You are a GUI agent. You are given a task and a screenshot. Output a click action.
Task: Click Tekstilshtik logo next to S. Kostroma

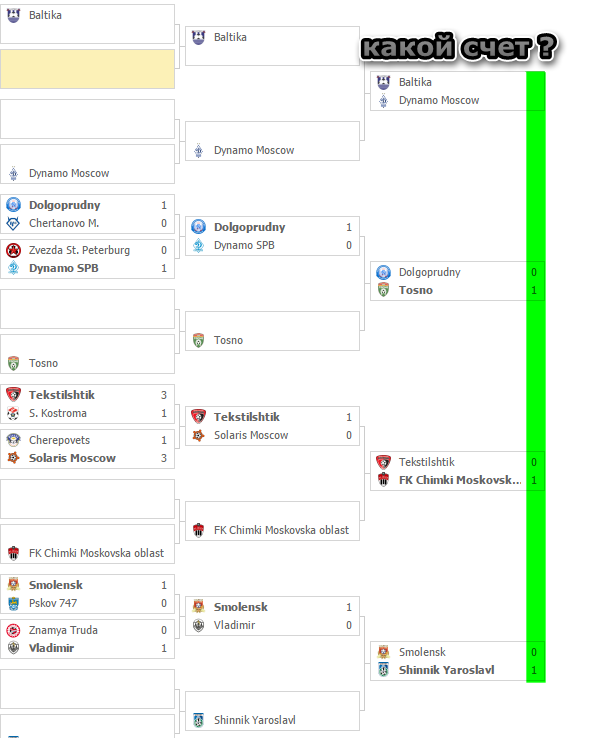tap(14, 394)
